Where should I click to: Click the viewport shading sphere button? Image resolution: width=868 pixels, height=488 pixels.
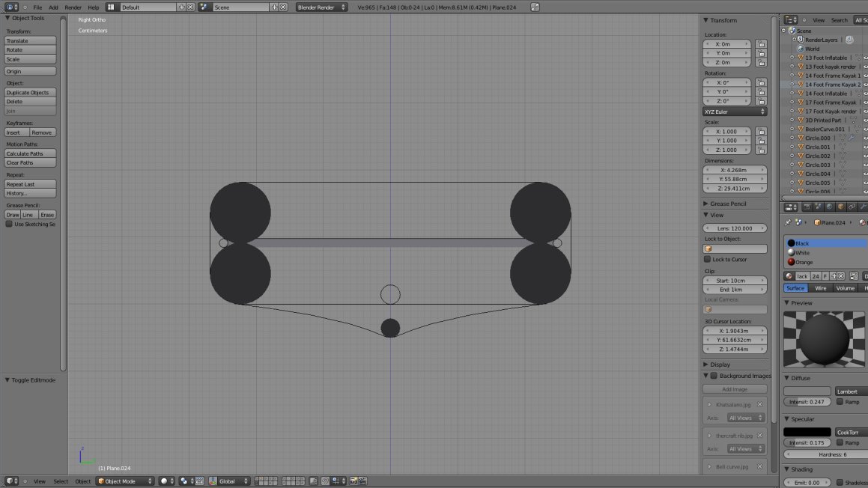coord(166,481)
